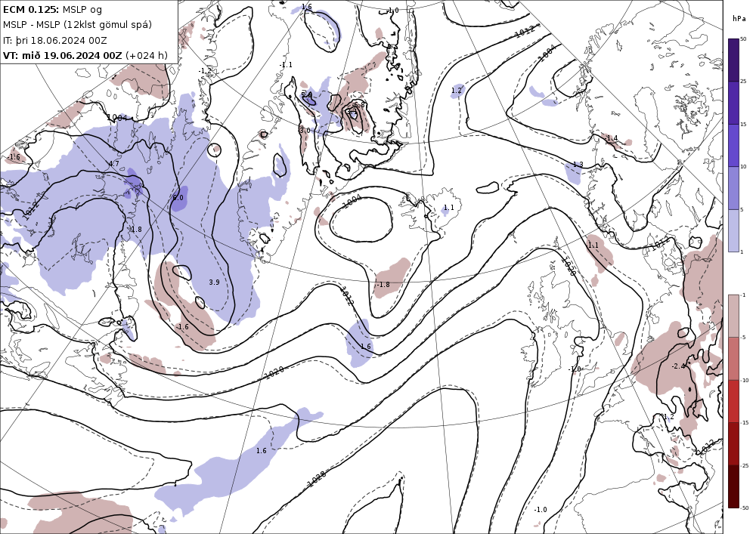This screenshot has width=756, height=534.
Task: Click the valid time 'VT: mið 19.06.2024 00Z'
Action: point(62,55)
